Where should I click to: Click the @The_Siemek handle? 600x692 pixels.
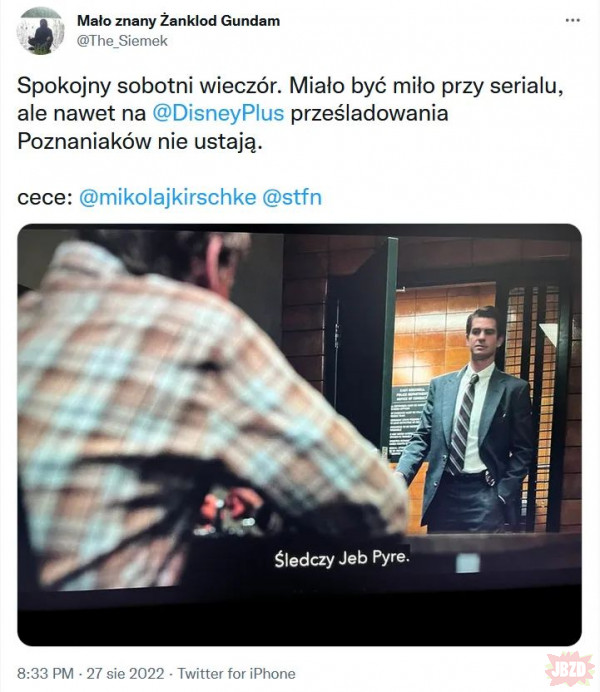pyautogui.click(x=122, y=41)
